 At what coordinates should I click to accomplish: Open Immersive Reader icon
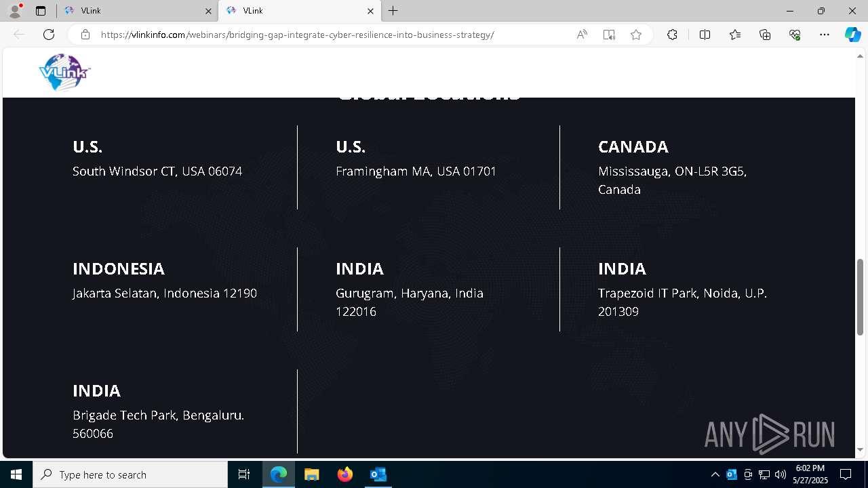[x=609, y=35]
